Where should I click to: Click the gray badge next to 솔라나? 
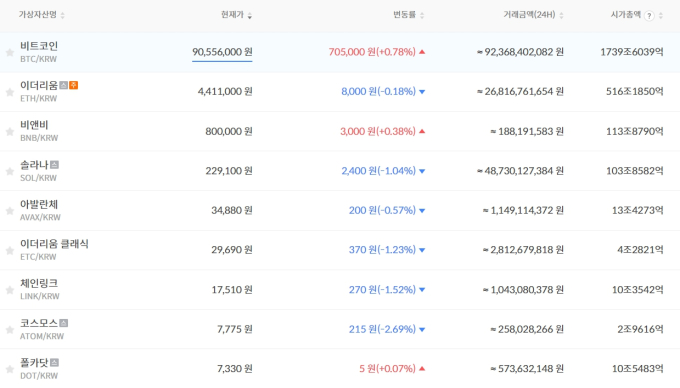tap(54, 165)
